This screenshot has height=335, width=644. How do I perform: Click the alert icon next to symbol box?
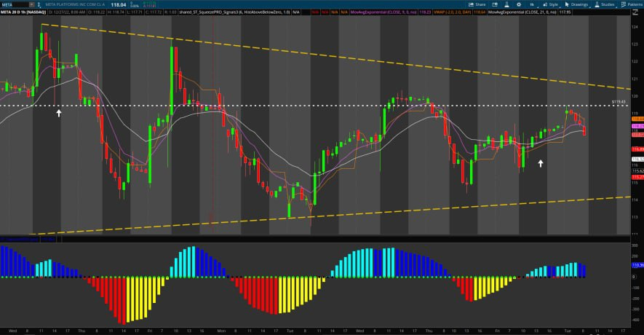39,4
